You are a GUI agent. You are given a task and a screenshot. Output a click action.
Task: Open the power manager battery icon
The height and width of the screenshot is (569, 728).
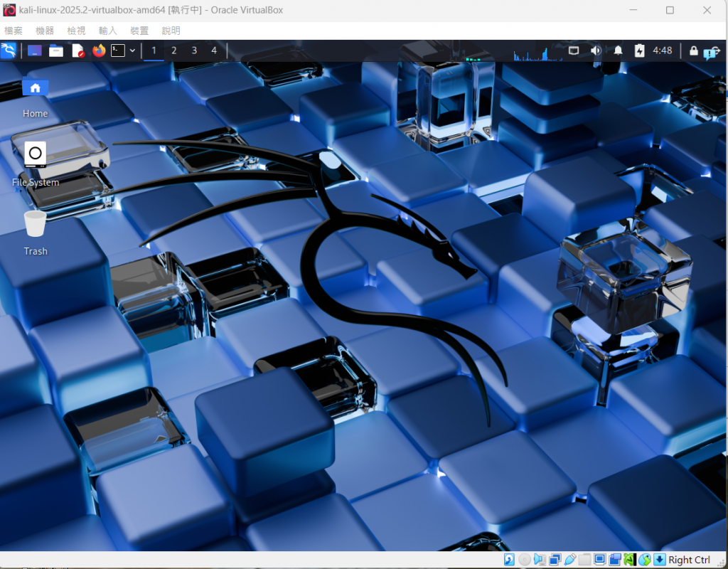pyautogui.click(x=639, y=50)
